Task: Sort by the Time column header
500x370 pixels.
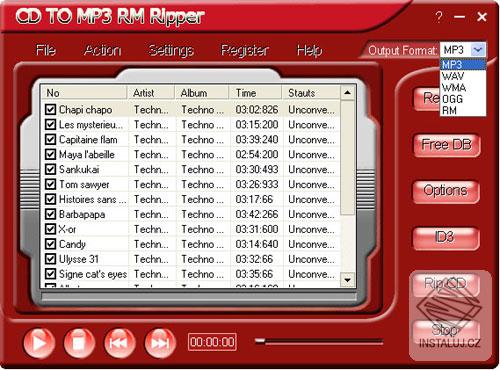Action: pyautogui.click(x=256, y=93)
